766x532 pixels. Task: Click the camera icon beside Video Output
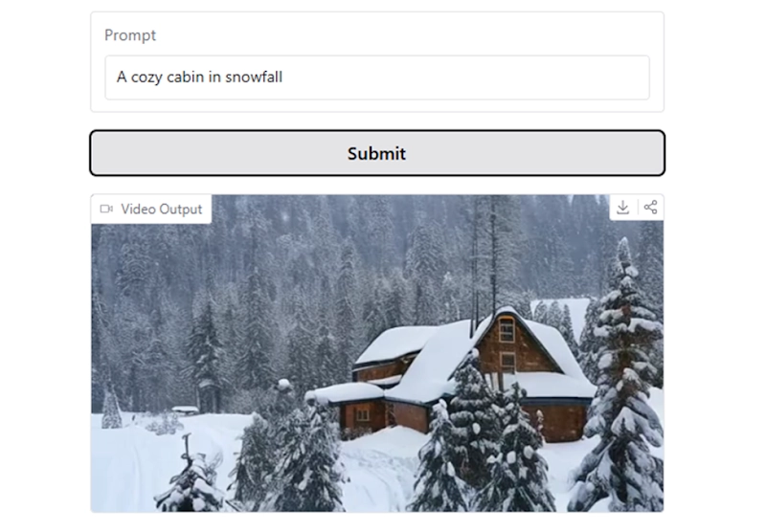point(106,209)
